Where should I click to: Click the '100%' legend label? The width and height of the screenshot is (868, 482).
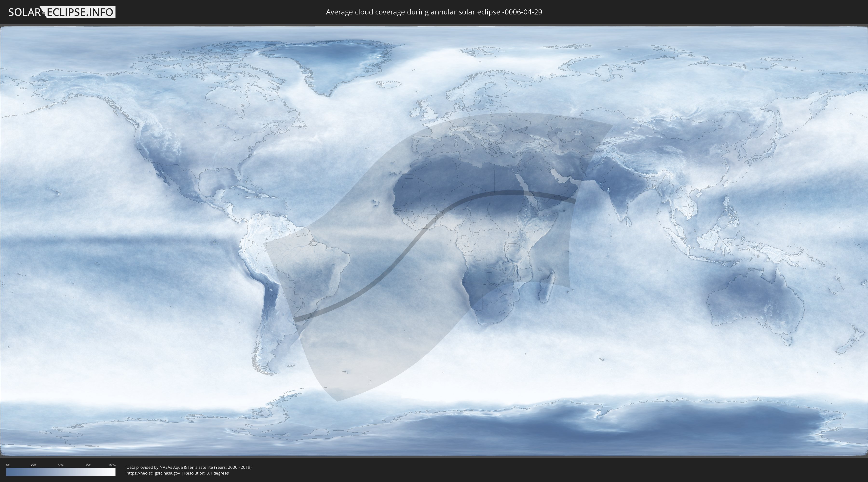click(x=112, y=465)
